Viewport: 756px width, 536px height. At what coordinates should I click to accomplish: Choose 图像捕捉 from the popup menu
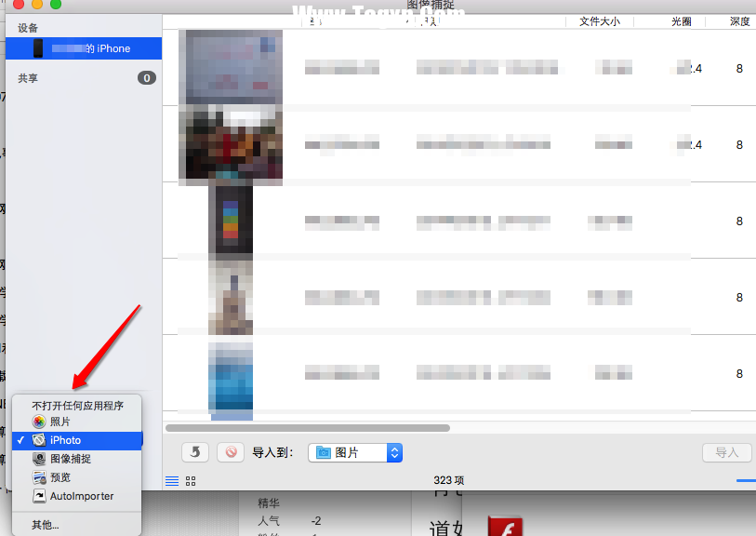point(77,459)
